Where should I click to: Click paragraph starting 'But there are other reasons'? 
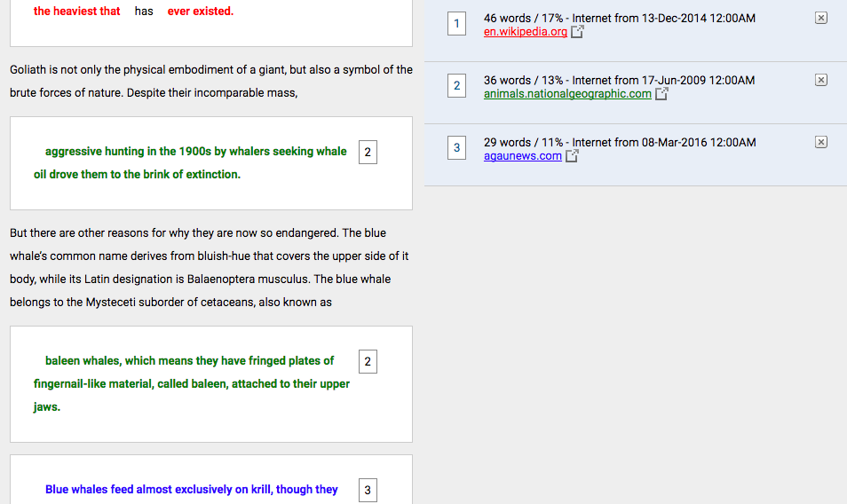tap(210, 268)
